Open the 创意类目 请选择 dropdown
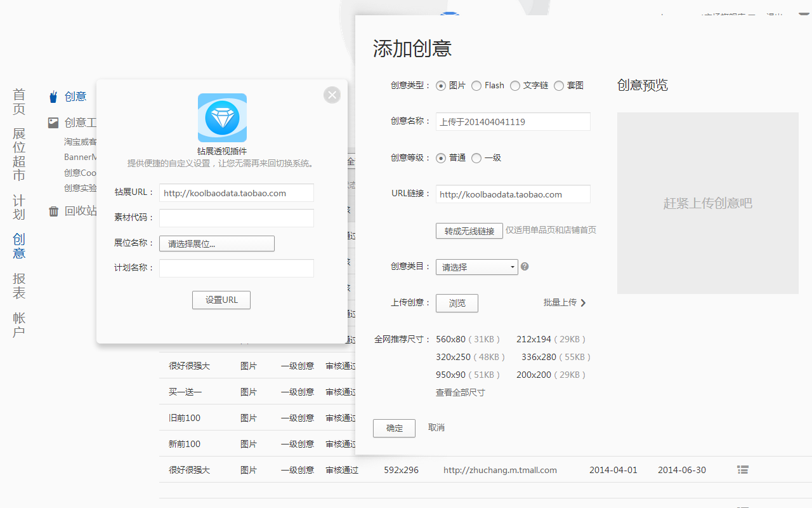The image size is (812, 508). click(477, 267)
